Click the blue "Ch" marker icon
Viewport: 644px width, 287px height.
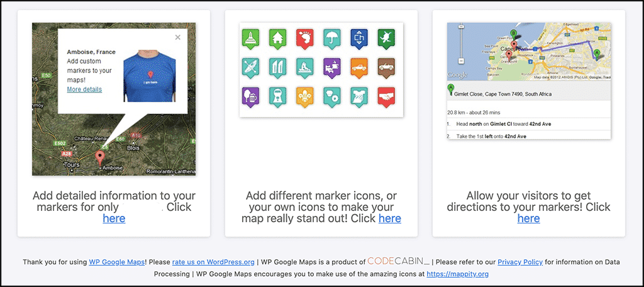[x=358, y=38]
